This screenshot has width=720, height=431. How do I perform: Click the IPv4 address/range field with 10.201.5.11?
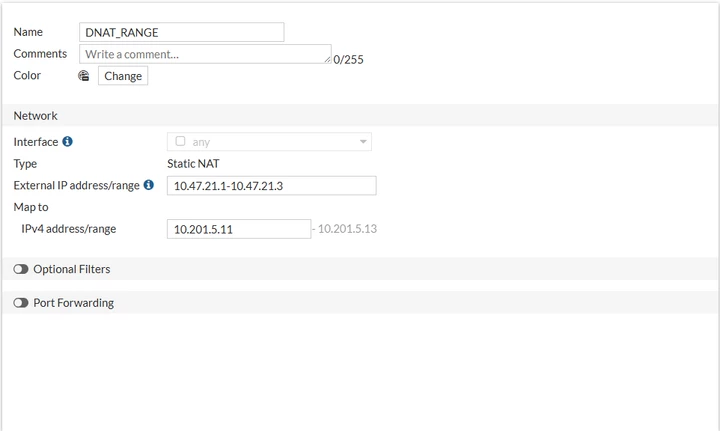[239, 229]
